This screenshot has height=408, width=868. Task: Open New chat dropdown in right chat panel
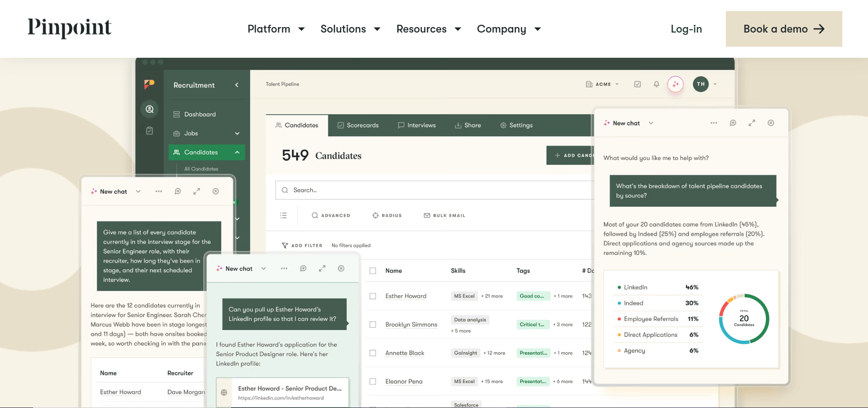(x=651, y=123)
